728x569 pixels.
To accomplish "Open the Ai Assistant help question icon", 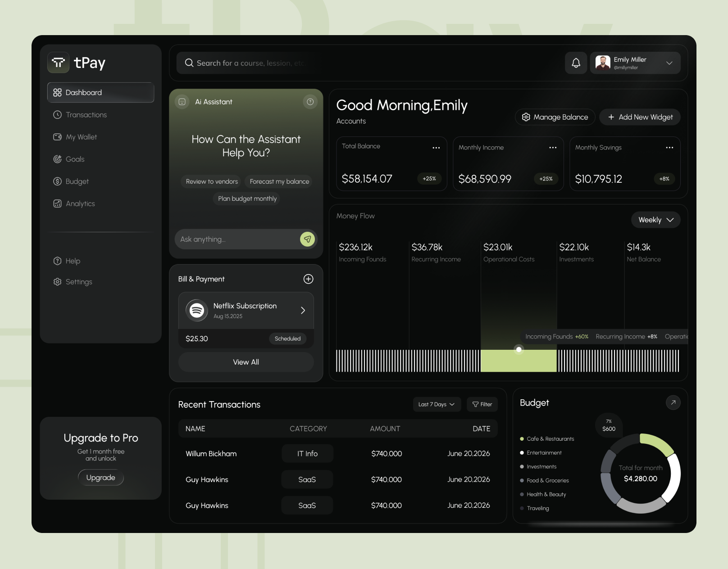I will point(310,102).
